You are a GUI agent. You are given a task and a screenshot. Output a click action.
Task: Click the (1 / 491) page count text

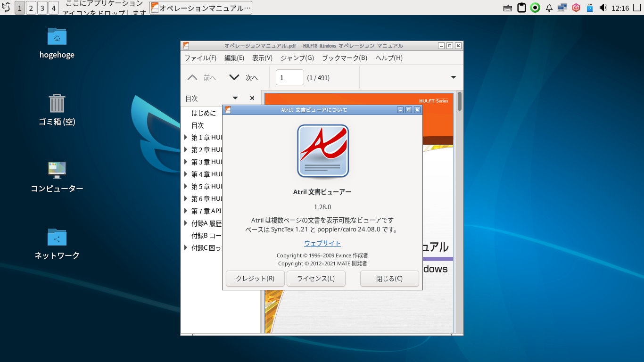318,78
